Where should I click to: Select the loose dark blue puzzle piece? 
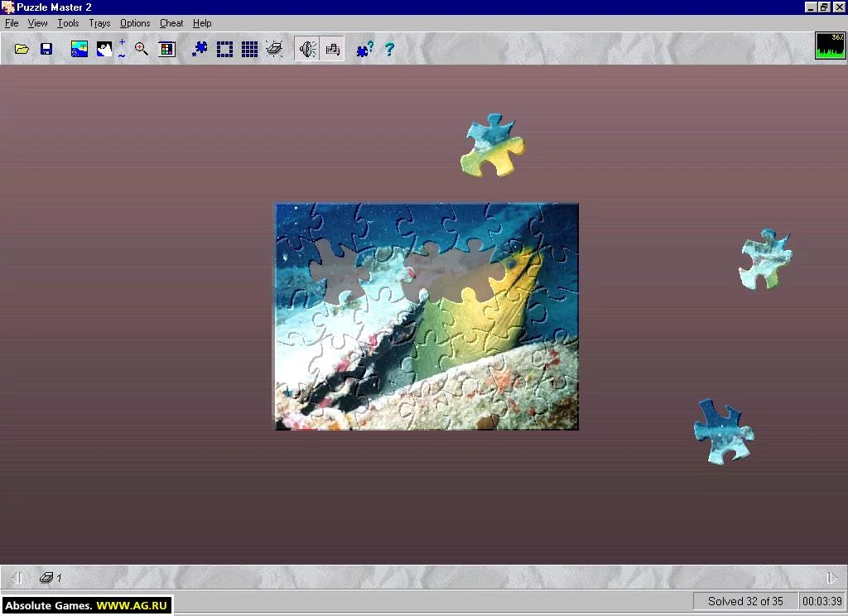724,431
